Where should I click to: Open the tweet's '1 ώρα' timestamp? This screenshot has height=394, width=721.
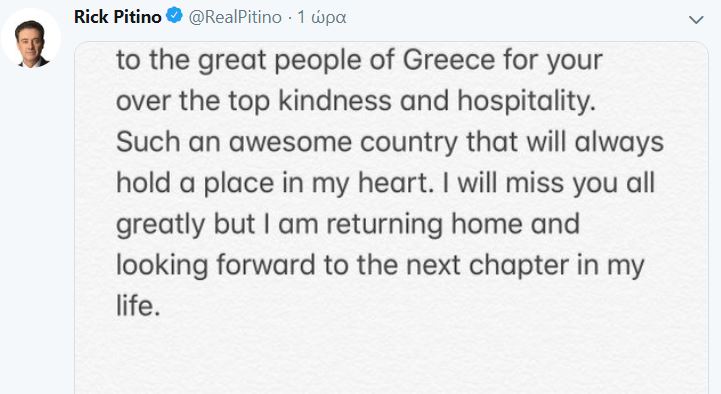coord(321,17)
